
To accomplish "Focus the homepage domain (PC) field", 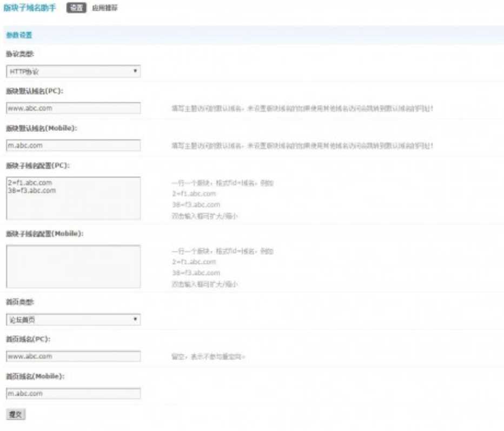I will [x=74, y=356].
